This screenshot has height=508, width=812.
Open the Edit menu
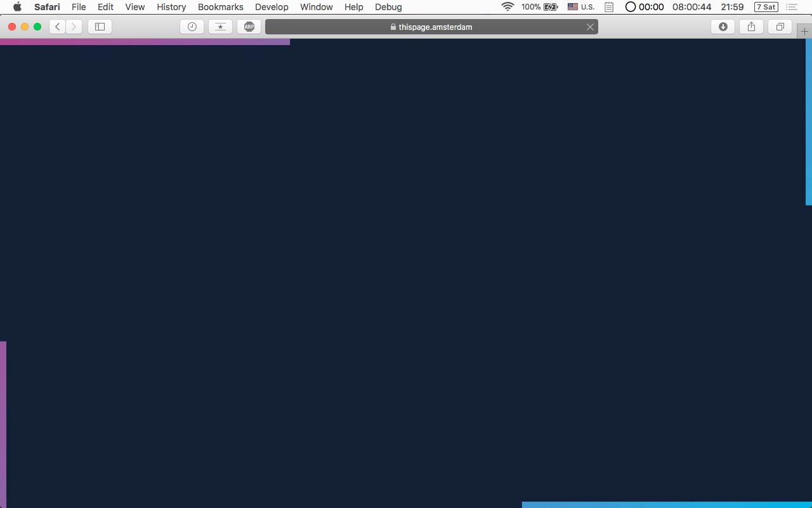(105, 7)
